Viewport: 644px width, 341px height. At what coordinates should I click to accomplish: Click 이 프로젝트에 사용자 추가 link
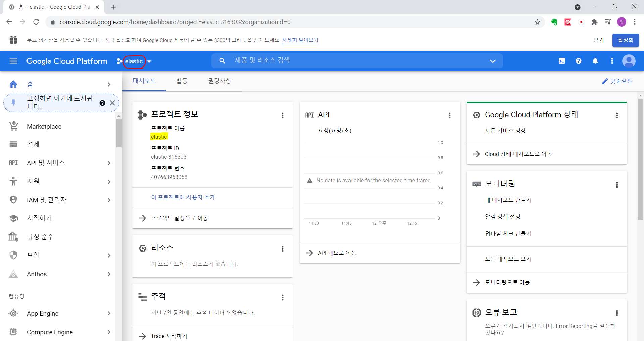click(183, 197)
